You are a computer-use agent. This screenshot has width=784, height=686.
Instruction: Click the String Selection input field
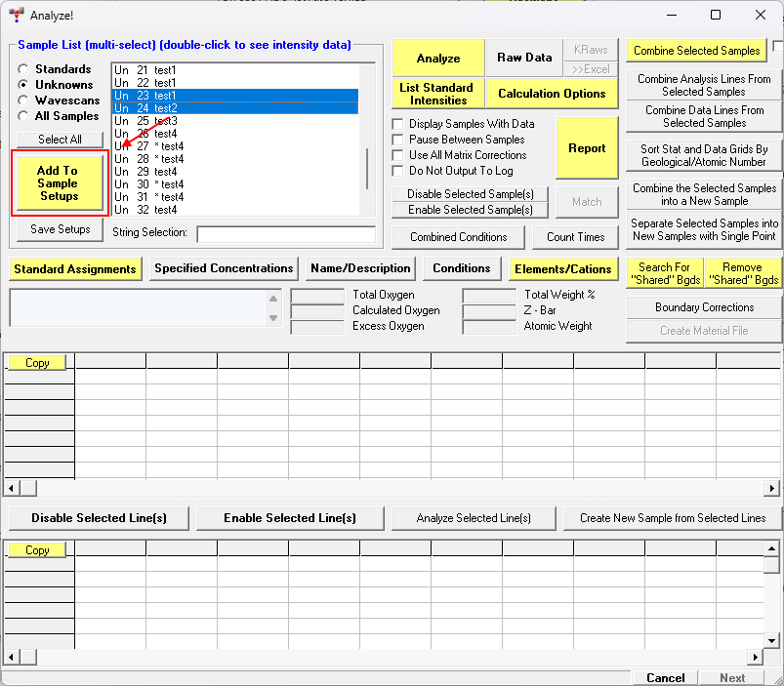point(285,234)
